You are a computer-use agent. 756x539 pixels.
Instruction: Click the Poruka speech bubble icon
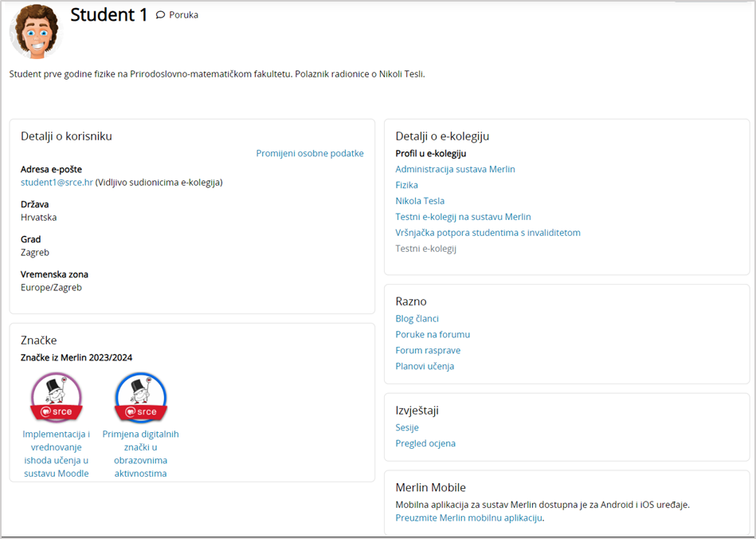point(160,15)
